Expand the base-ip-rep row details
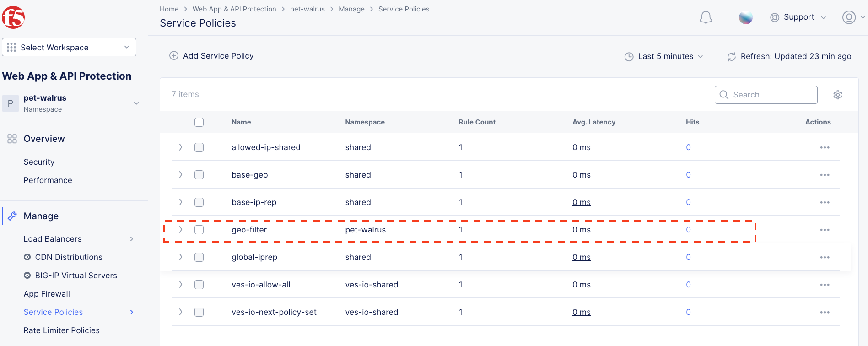This screenshot has height=346, width=868. click(181, 202)
